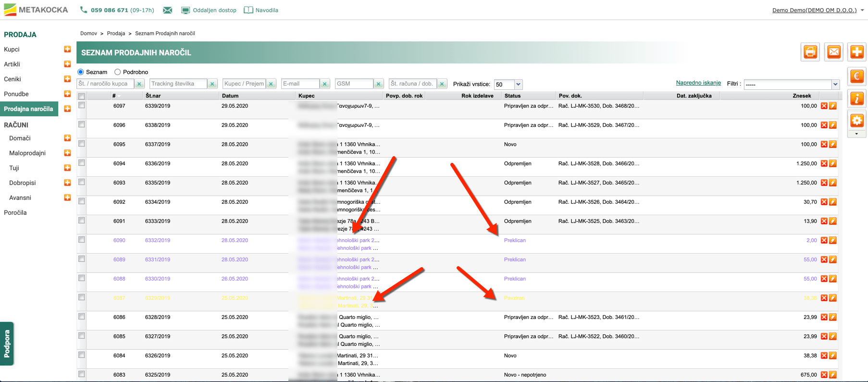Tick checkbox for order 6096
868x382 pixels.
point(82,124)
